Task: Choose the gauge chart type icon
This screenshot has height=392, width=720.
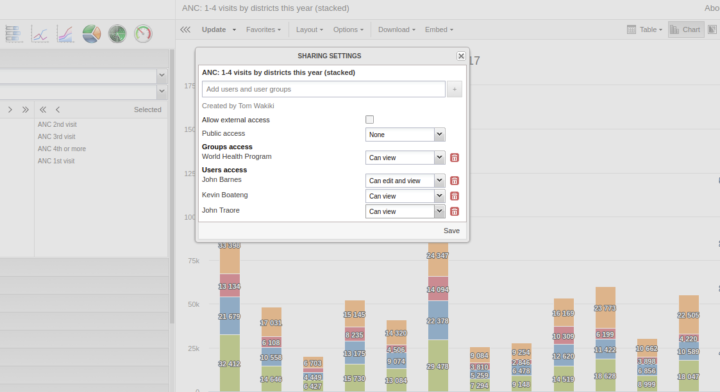Action: click(x=143, y=34)
